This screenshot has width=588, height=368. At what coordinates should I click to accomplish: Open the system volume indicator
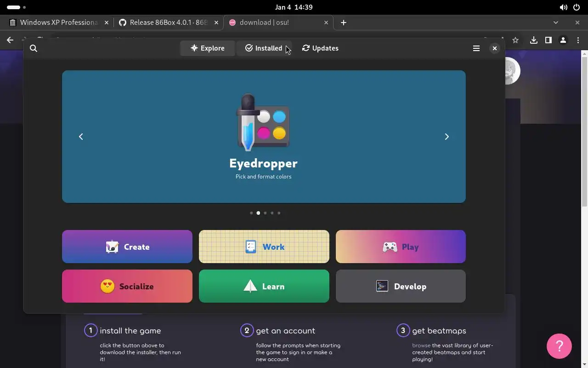tap(564, 7)
